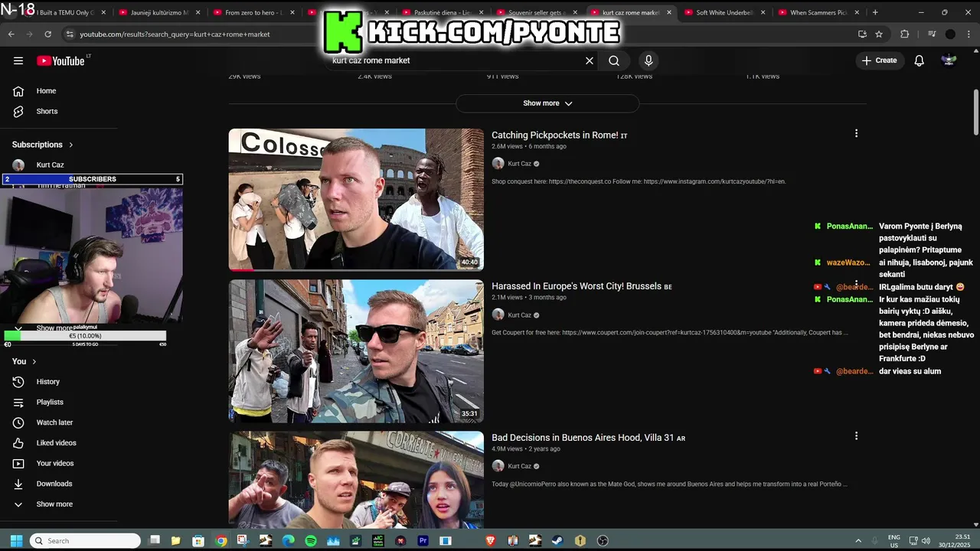Open Spotify from the taskbar
Viewport: 980px width, 551px height.
311,541
